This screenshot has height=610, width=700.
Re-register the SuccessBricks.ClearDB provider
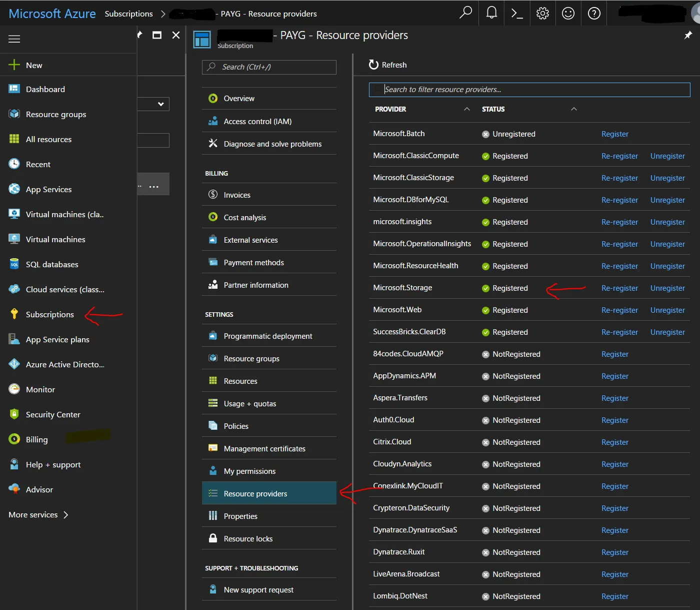(x=619, y=332)
